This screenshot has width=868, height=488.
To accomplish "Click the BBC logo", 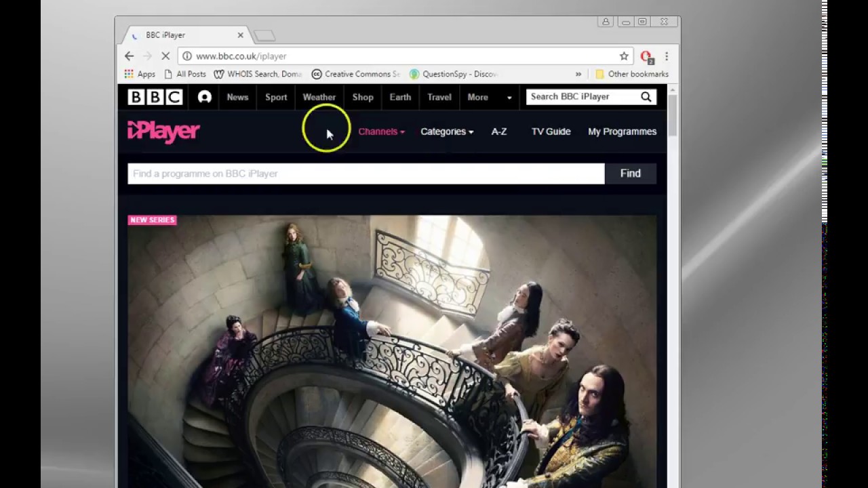I will 155,97.
